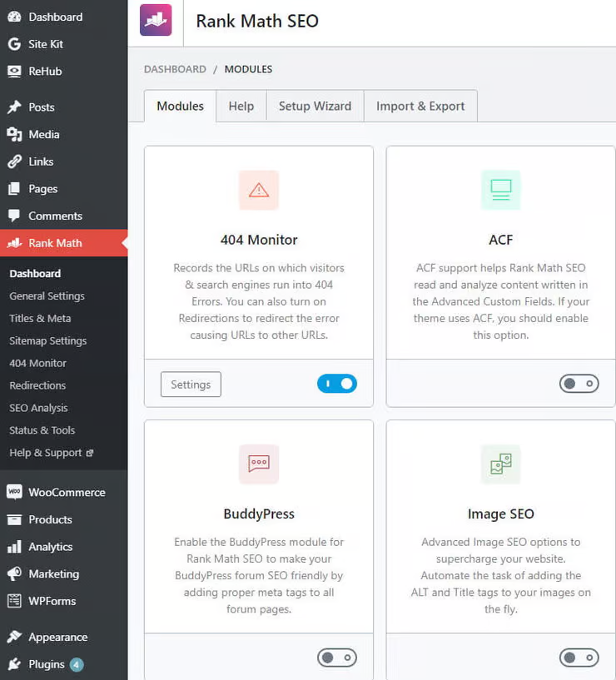616x680 pixels.
Task: Turn on the Image SEO toggle
Action: click(x=579, y=658)
